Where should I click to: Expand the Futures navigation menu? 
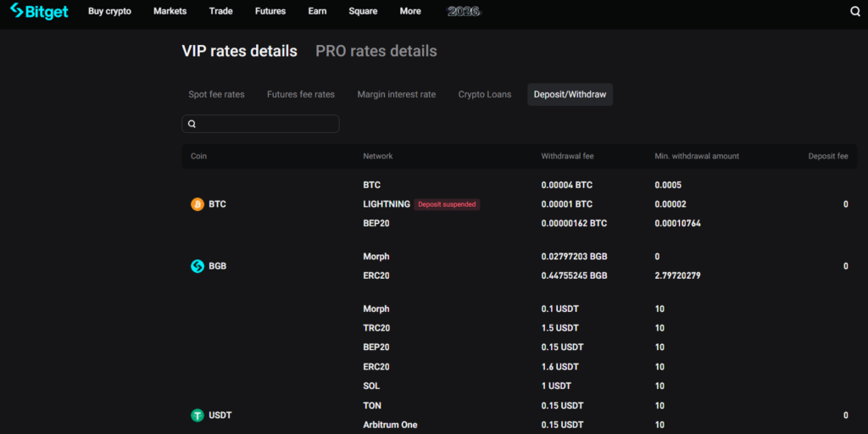pyautogui.click(x=270, y=12)
